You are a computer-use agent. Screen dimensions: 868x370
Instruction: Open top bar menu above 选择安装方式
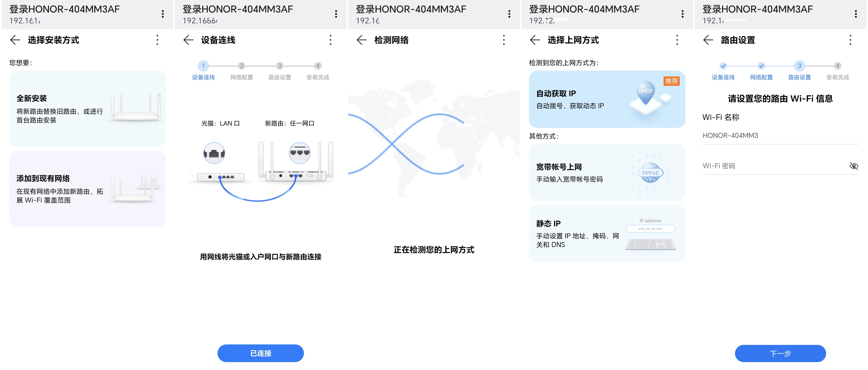[x=163, y=14]
